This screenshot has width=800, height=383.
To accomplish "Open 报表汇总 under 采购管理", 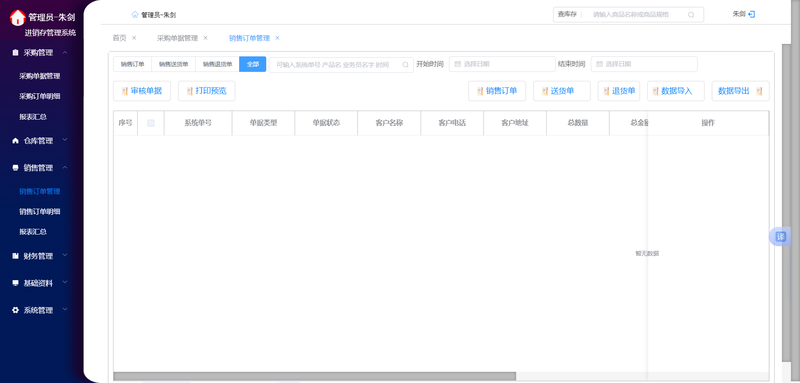I will point(33,117).
